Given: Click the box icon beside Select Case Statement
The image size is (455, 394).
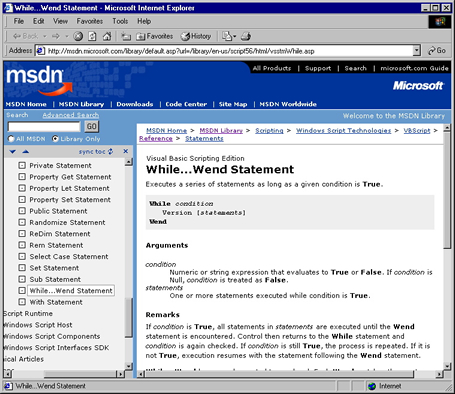Looking at the screenshot, I should tap(22, 256).
